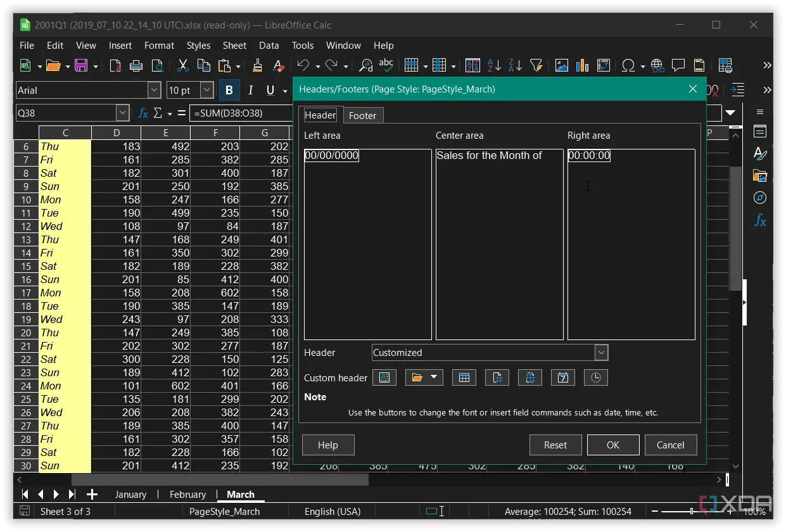Image resolution: width=786 pixels, height=532 pixels.
Task: Toggle Bold formatting button
Action: point(229,91)
